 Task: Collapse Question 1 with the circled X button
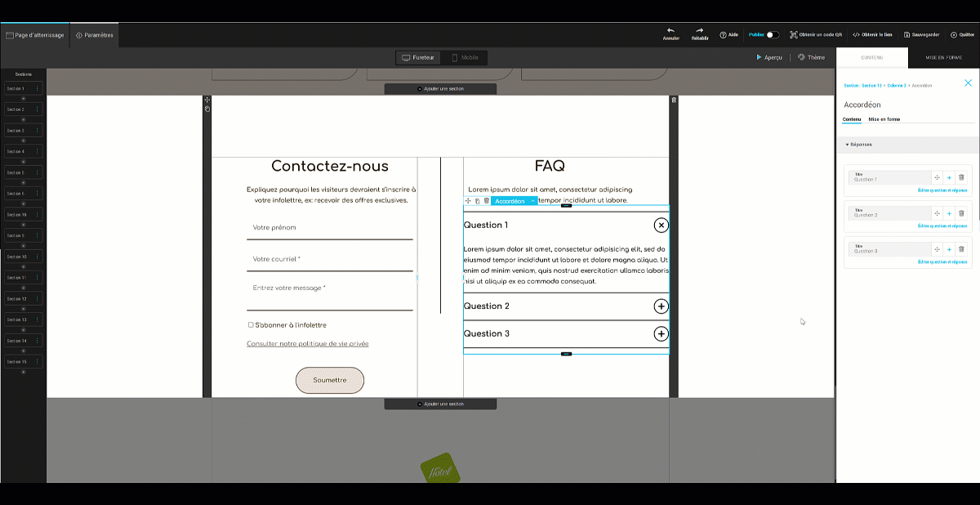coord(661,226)
